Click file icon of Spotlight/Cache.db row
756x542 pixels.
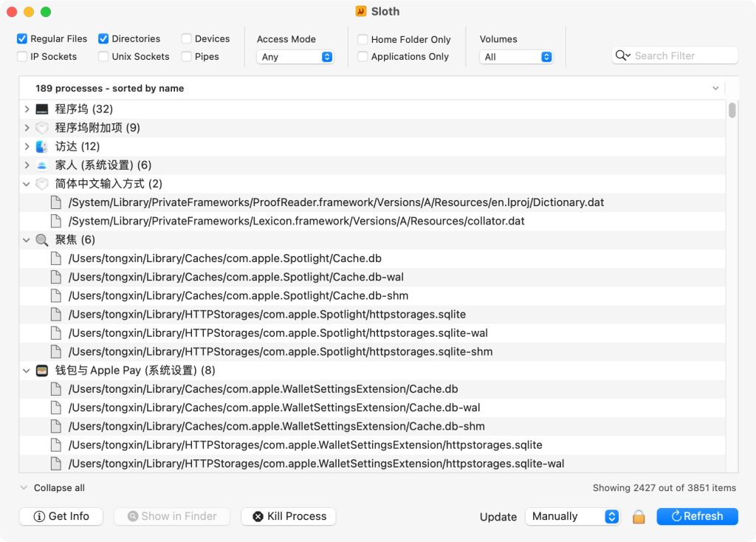point(56,258)
